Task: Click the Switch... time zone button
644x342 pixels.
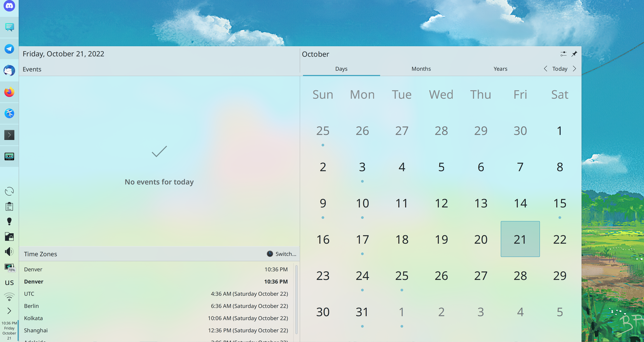Action: 281,254
